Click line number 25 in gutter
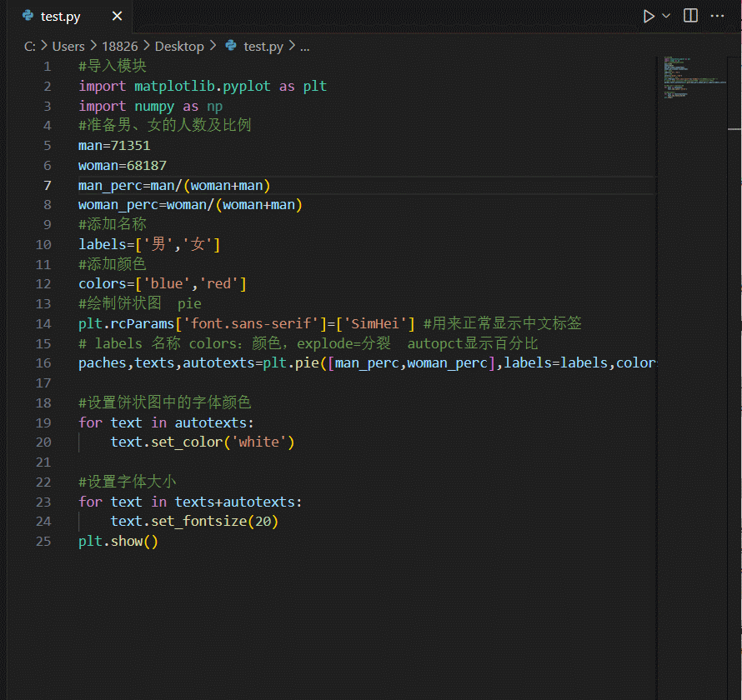Image resolution: width=742 pixels, height=700 pixels. tap(43, 541)
